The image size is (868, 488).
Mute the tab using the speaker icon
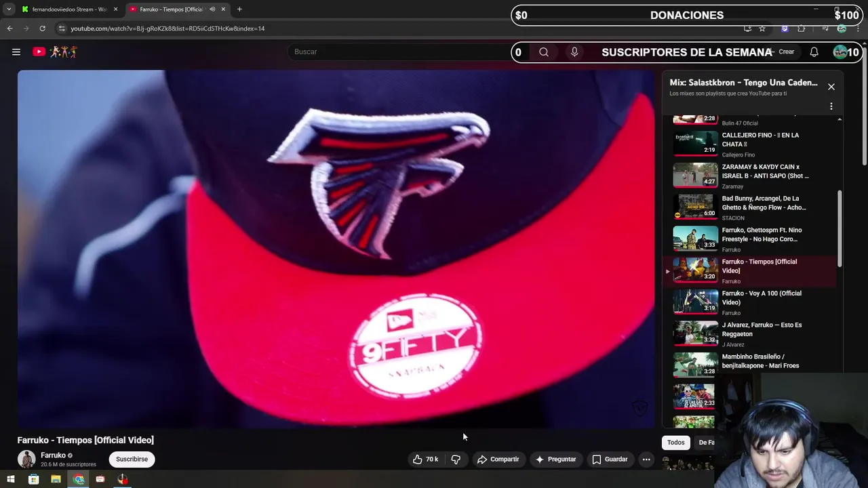click(212, 9)
